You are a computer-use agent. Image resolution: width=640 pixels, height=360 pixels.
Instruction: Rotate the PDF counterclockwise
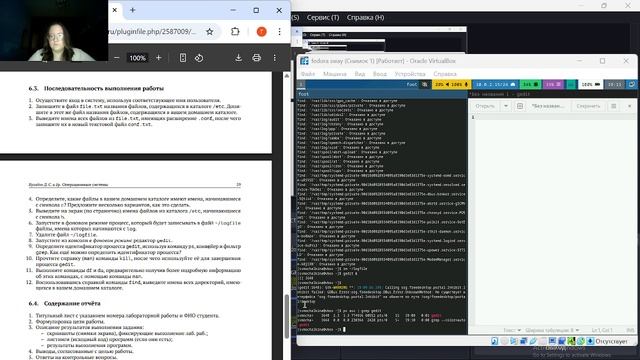point(199,58)
